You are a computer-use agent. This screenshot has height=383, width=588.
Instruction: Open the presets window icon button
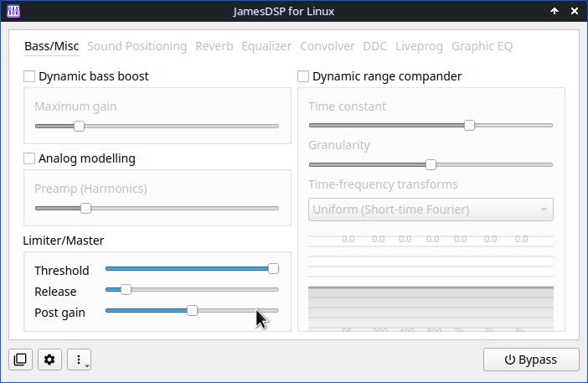point(20,360)
